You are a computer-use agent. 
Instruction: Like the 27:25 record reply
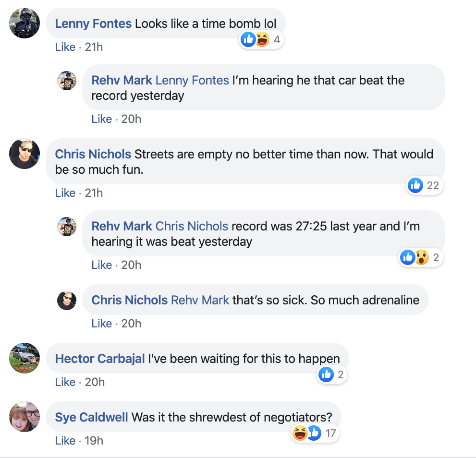[101, 265]
